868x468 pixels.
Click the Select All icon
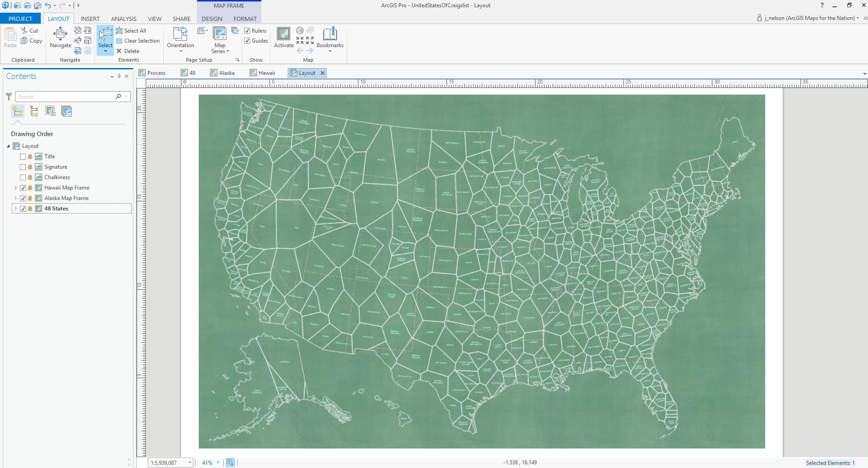click(x=119, y=30)
